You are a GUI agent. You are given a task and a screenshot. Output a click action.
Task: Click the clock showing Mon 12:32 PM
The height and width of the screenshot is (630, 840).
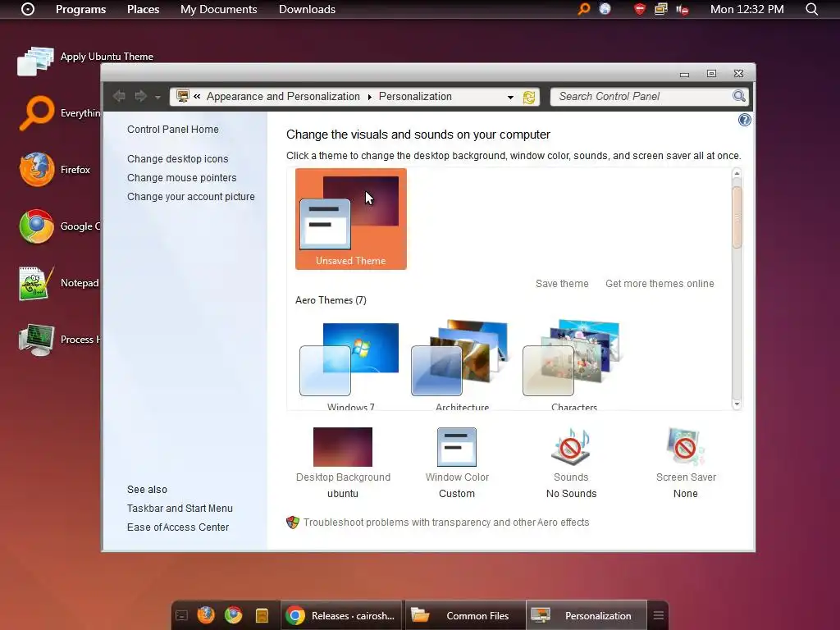coord(746,9)
